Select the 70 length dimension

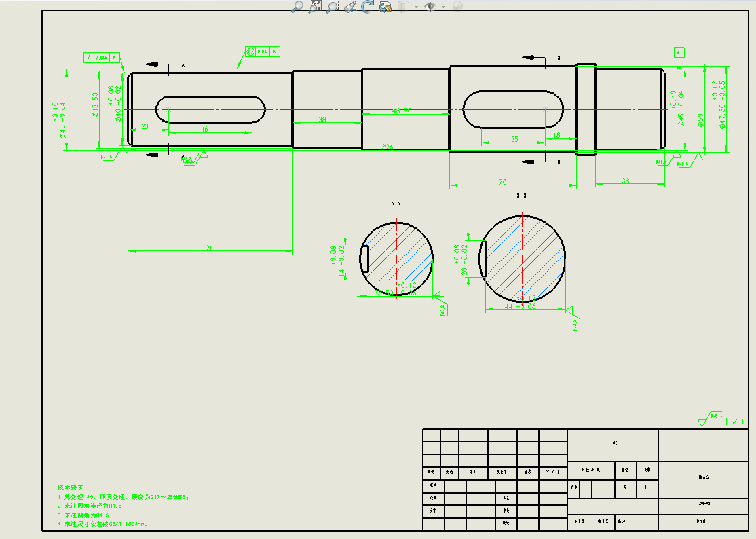(x=503, y=182)
